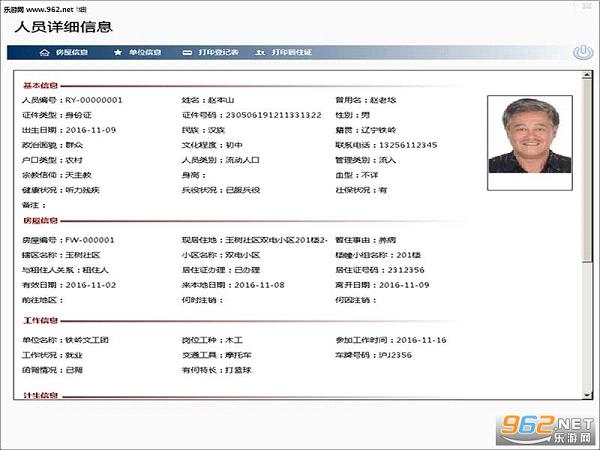Select 车牌号码 value 沪J2356
The image size is (600, 450).
coord(395,355)
